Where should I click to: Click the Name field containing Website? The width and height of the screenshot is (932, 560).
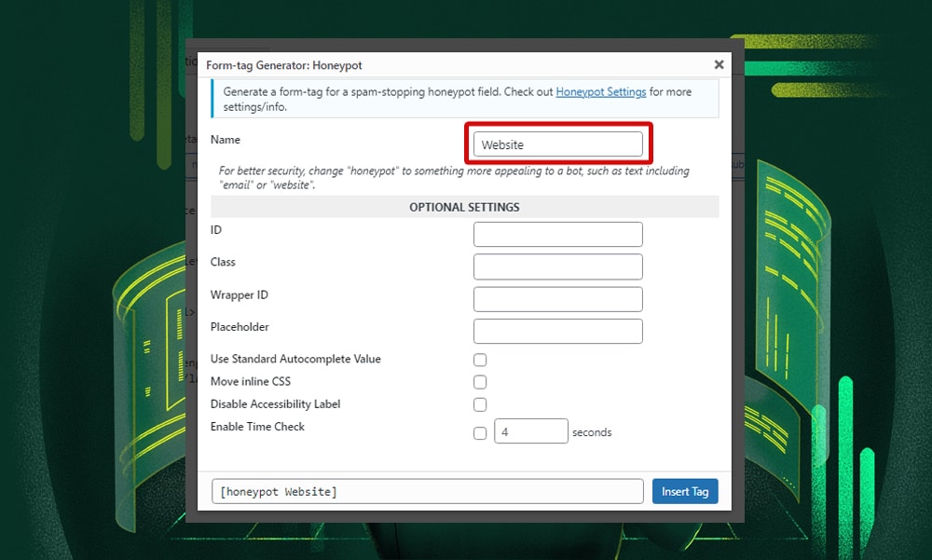coord(557,143)
